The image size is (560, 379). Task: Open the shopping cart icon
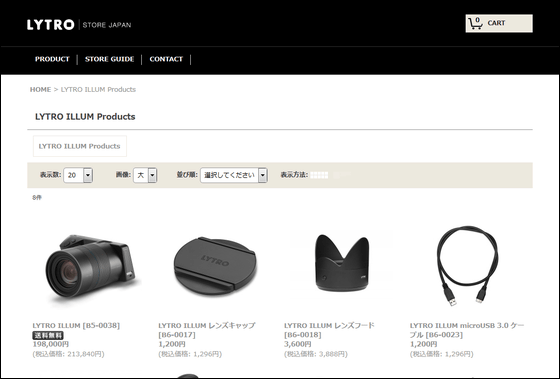[475, 24]
